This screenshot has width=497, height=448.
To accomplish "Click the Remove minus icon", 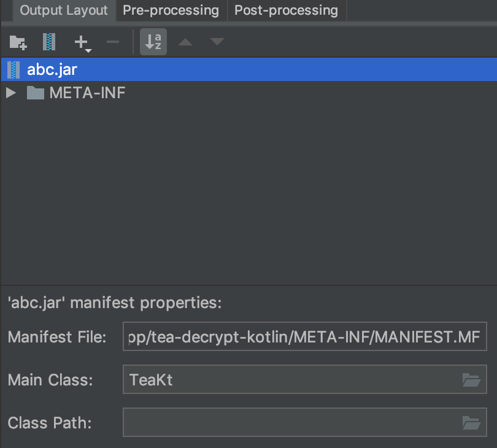I will [113, 42].
